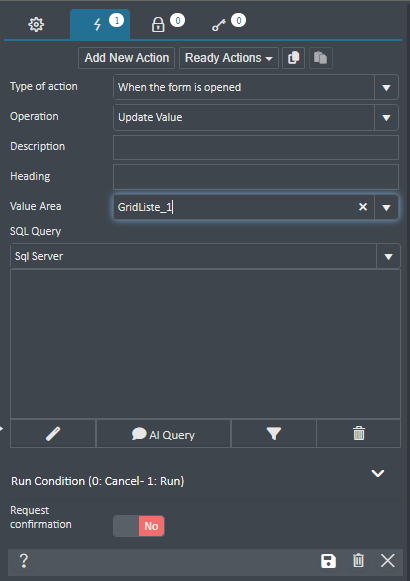
Task: Open the key icon tab
Action: [x=219, y=25]
